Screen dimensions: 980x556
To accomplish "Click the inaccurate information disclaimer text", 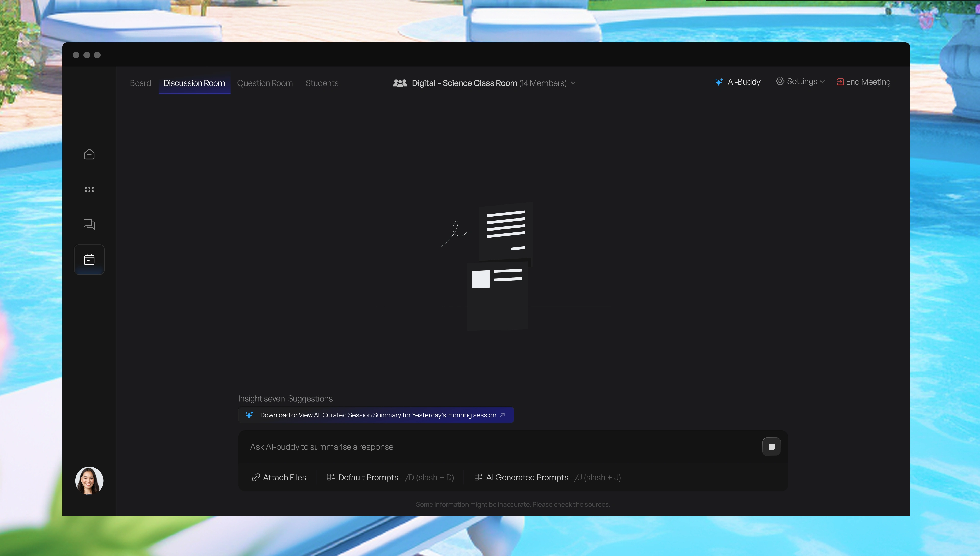I will tap(513, 504).
